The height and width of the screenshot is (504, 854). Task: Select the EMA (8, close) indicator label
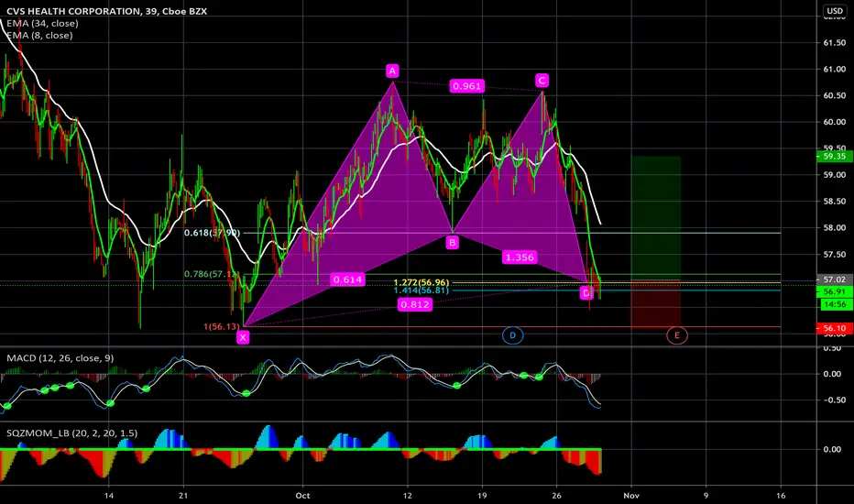39,36
